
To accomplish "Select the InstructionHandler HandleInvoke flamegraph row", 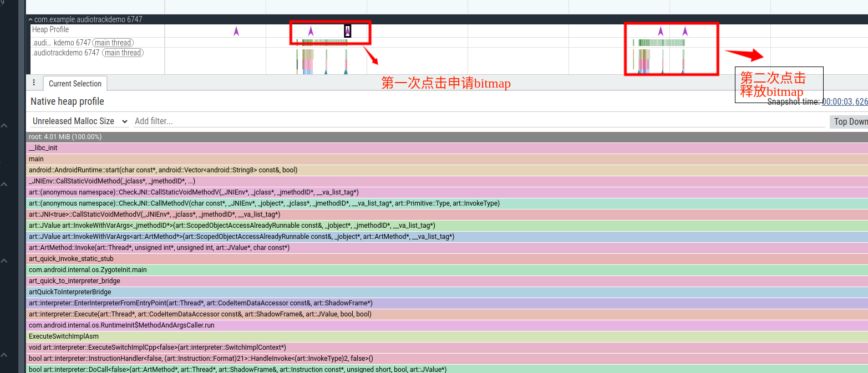I will pos(447,359).
